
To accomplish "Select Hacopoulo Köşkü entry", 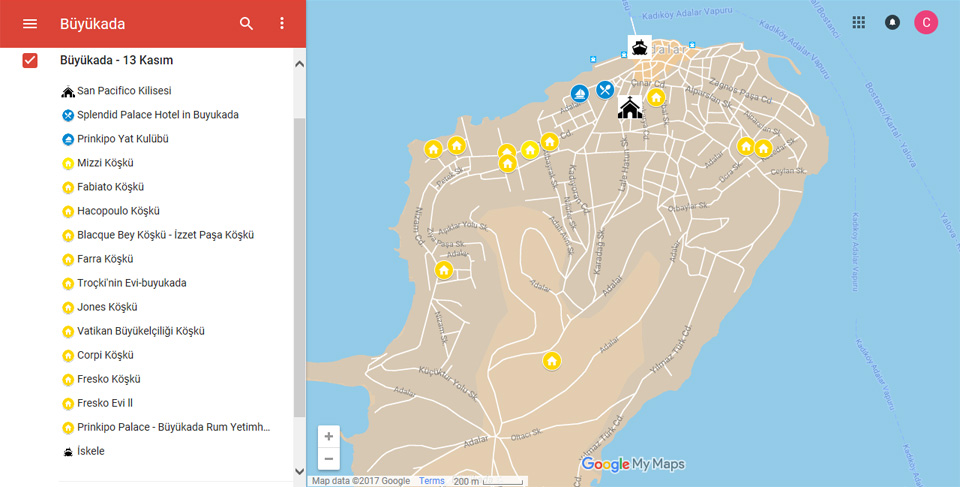I will coord(118,211).
